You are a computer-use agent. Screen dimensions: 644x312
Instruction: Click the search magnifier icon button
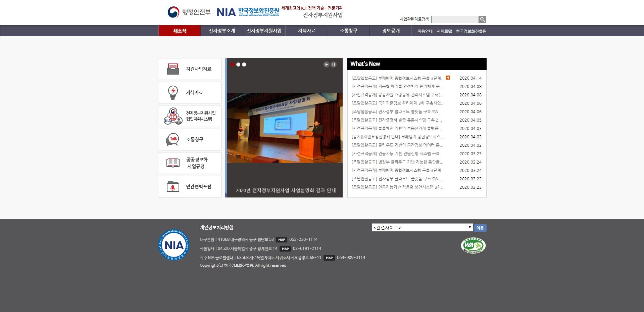482,19
